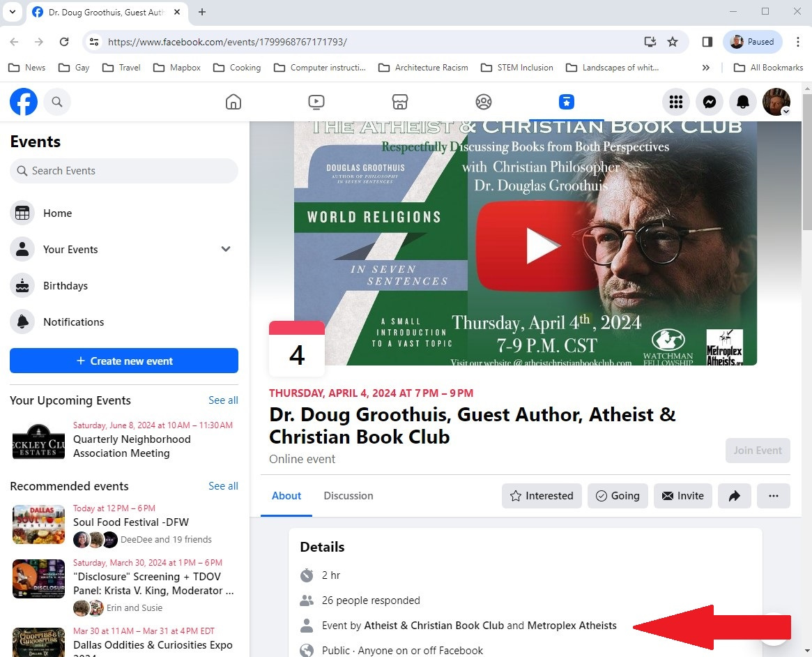Open Messenger chat icon
The width and height of the screenshot is (812, 657).
pos(710,102)
